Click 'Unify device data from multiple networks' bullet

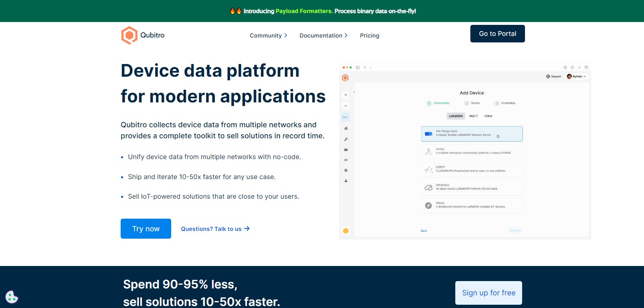(x=214, y=157)
